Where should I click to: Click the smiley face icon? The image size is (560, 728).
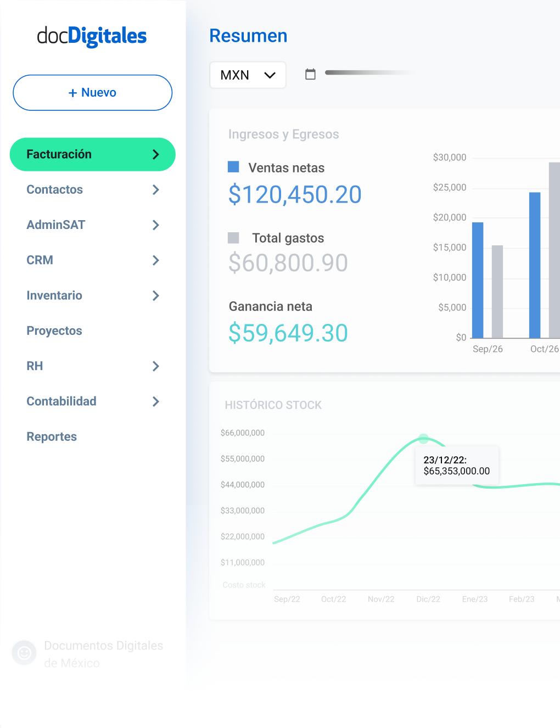[24, 653]
